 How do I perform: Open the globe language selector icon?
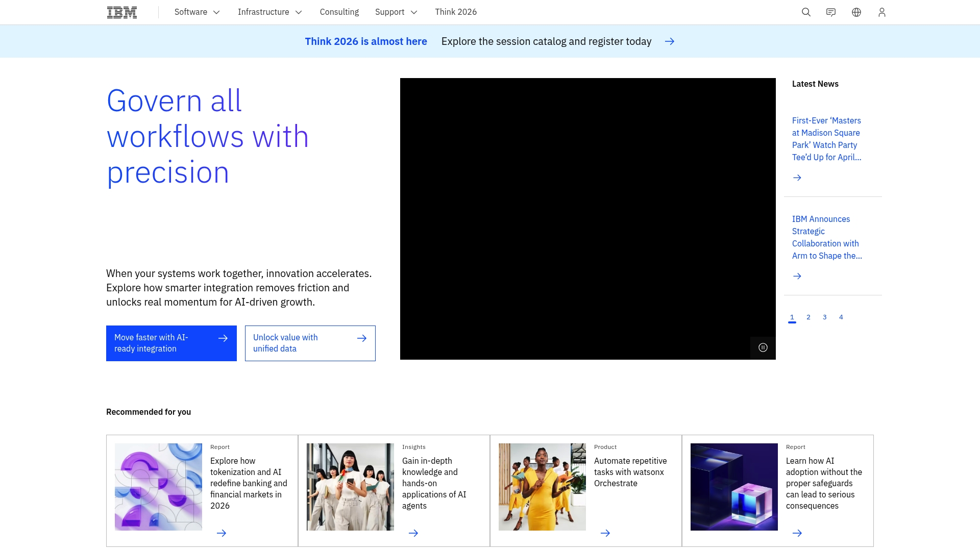coord(856,12)
